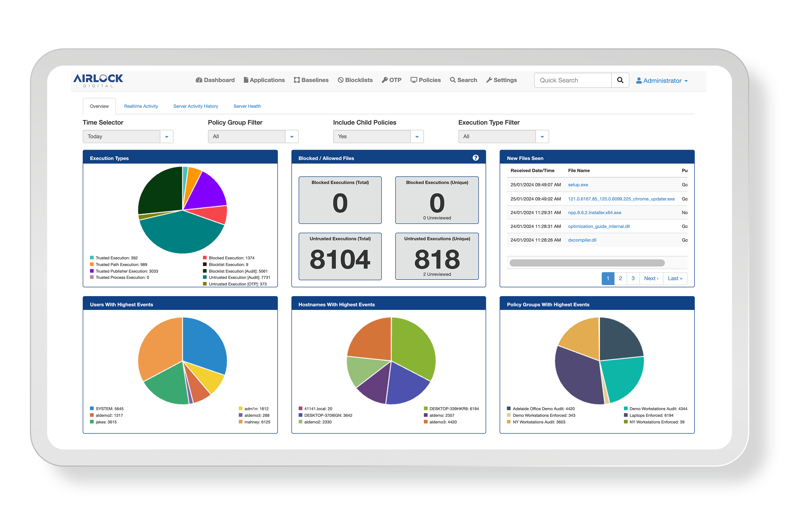Screen dimensions: 794x532
Task: Open the Applications menu item
Action: (x=264, y=80)
